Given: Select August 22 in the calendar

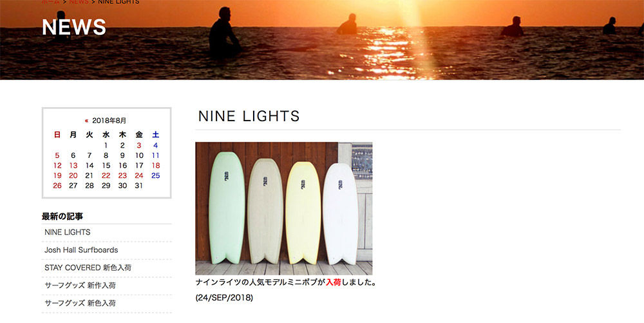Looking at the screenshot, I should [x=106, y=175].
